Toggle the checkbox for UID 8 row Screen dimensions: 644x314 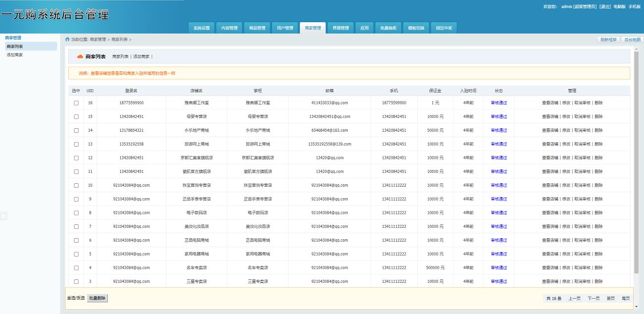tap(76, 213)
